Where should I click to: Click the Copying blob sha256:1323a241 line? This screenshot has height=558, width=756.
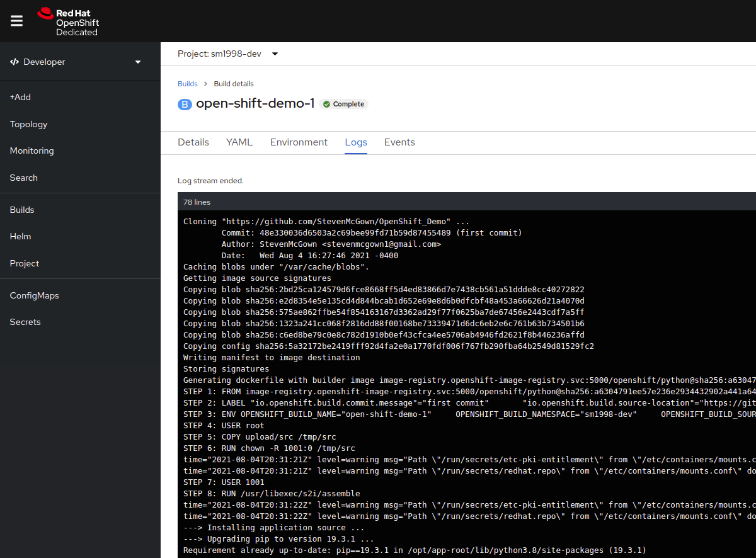[384, 324]
